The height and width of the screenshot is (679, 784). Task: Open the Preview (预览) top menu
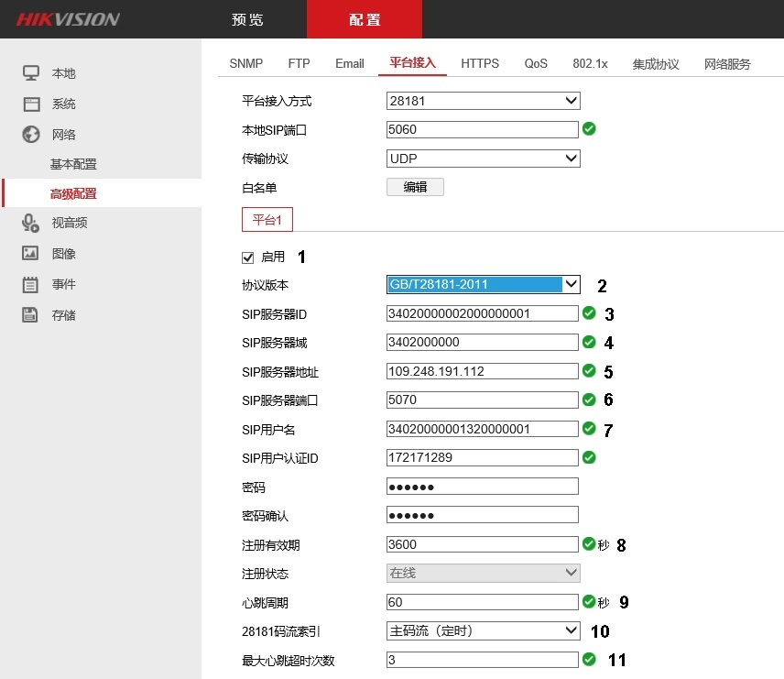coord(247,19)
